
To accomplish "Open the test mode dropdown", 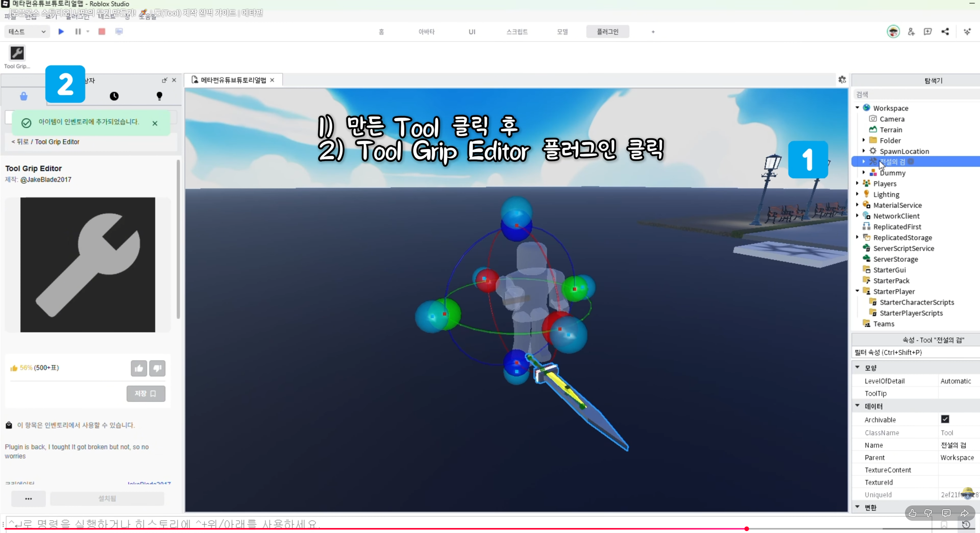I will (x=27, y=31).
